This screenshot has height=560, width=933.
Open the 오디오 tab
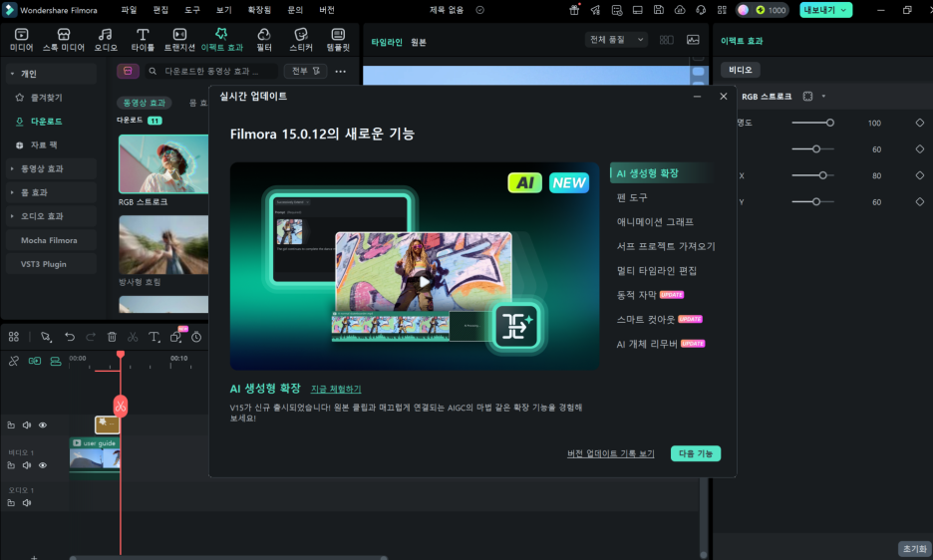(106, 39)
